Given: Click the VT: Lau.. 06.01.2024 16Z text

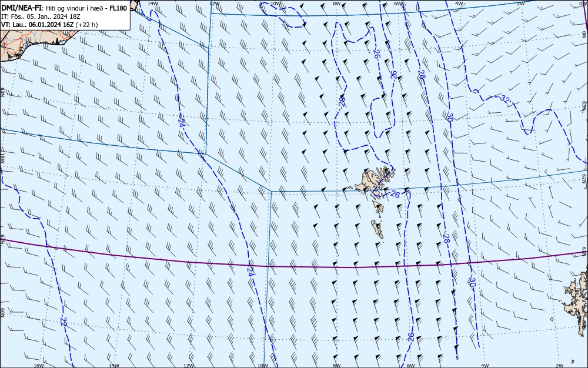Looking at the screenshot, I should click(x=37, y=25).
